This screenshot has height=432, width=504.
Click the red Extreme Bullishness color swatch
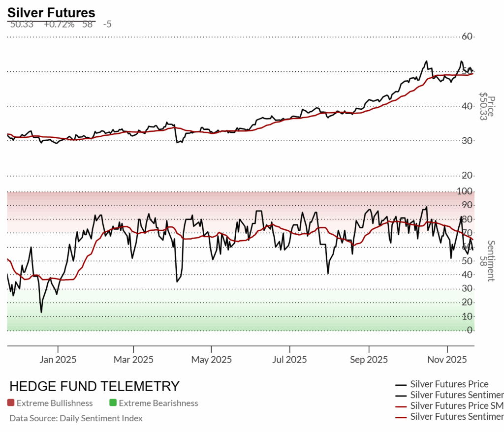(11, 403)
